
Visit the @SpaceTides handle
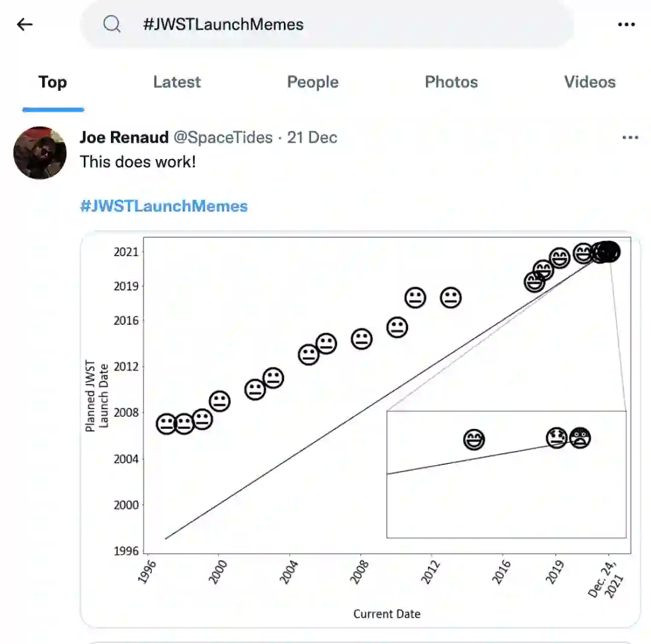click(223, 138)
